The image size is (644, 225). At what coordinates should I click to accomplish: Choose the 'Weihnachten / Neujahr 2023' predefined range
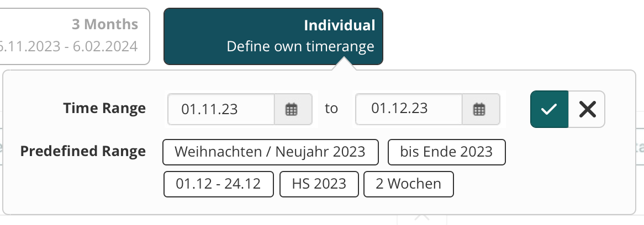[270, 152]
